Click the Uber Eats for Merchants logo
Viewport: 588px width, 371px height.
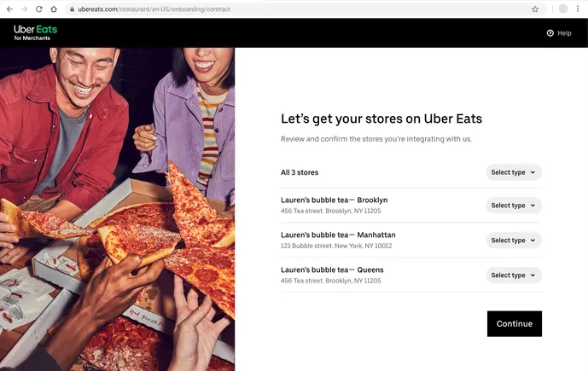click(35, 32)
